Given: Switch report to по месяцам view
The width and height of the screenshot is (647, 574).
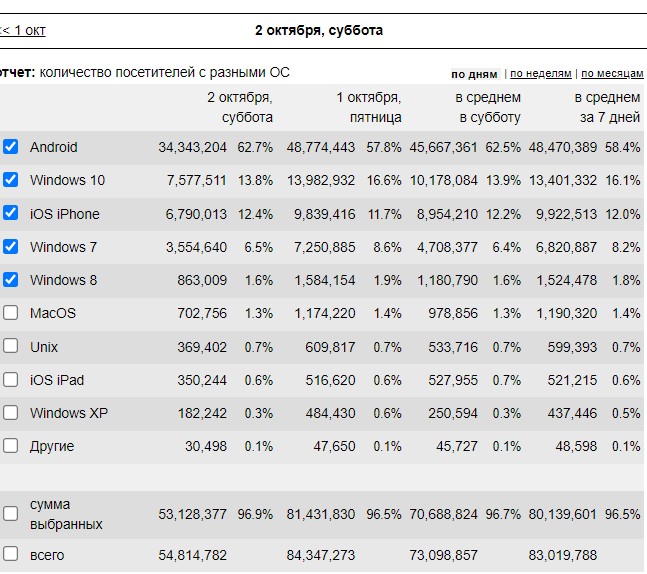Looking at the screenshot, I should click(611, 74).
